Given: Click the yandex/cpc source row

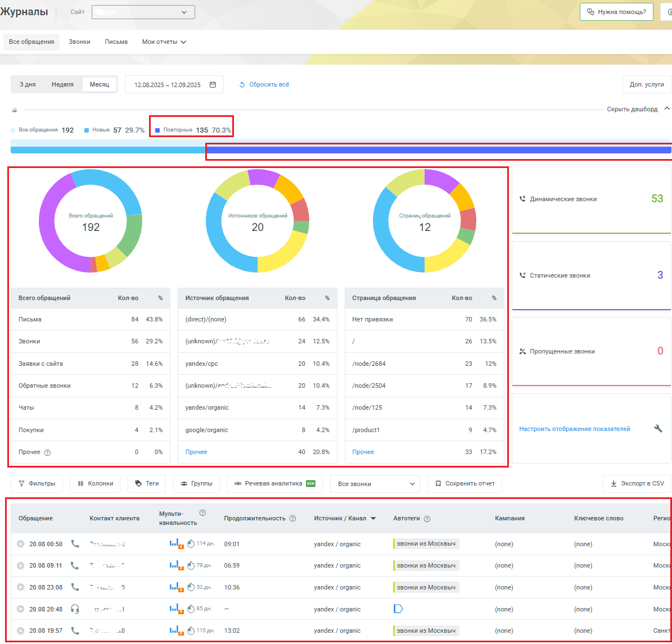Looking at the screenshot, I should tap(257, 364).
